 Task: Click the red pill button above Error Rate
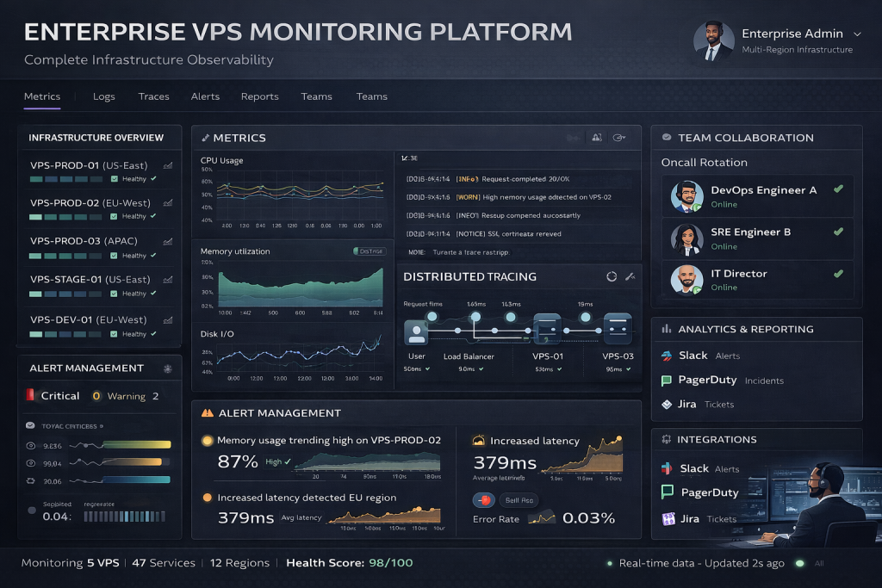tap(484, 499)
